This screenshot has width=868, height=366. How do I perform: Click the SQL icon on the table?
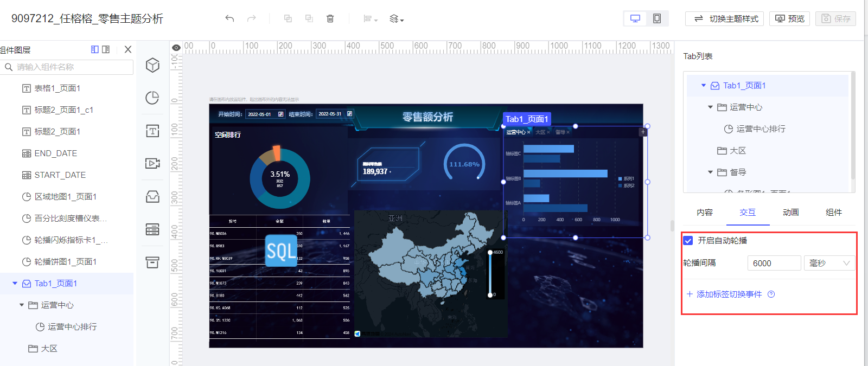pyautogui.click(x=281, y=251)
